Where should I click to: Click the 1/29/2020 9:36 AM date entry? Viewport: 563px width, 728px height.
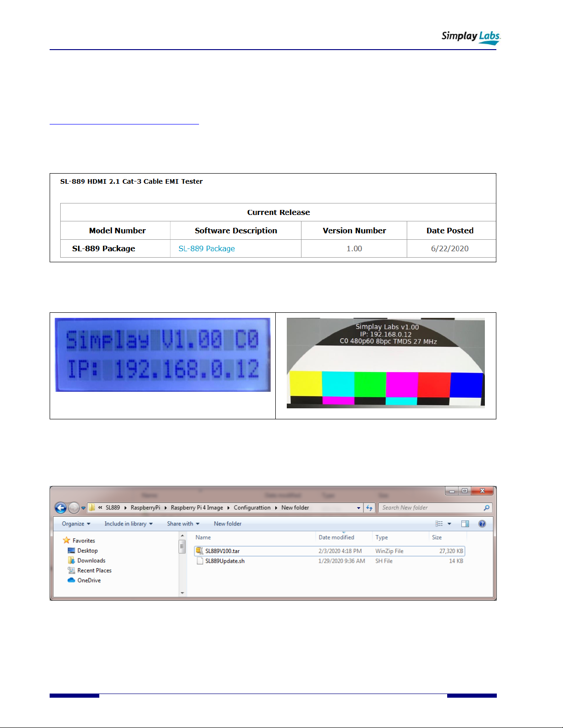[342, 561]
